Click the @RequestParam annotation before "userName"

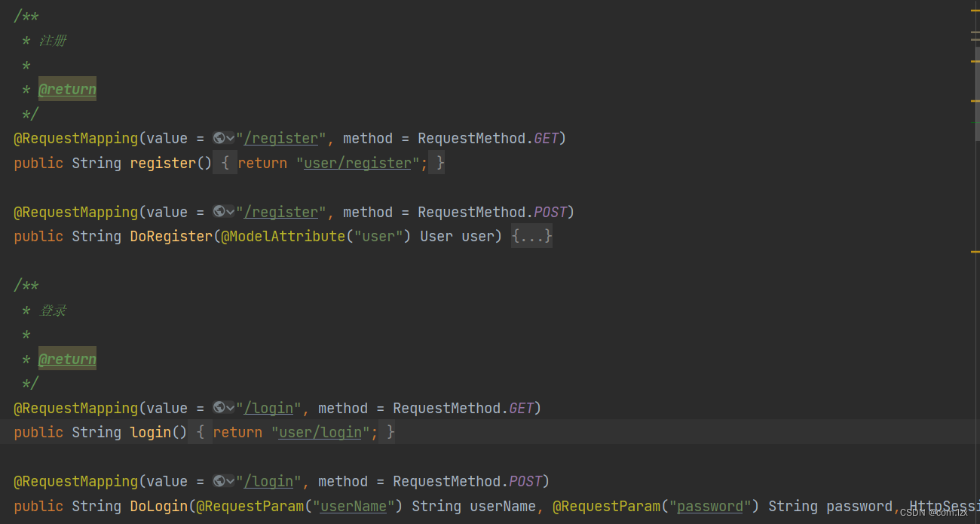click(250, 506)
